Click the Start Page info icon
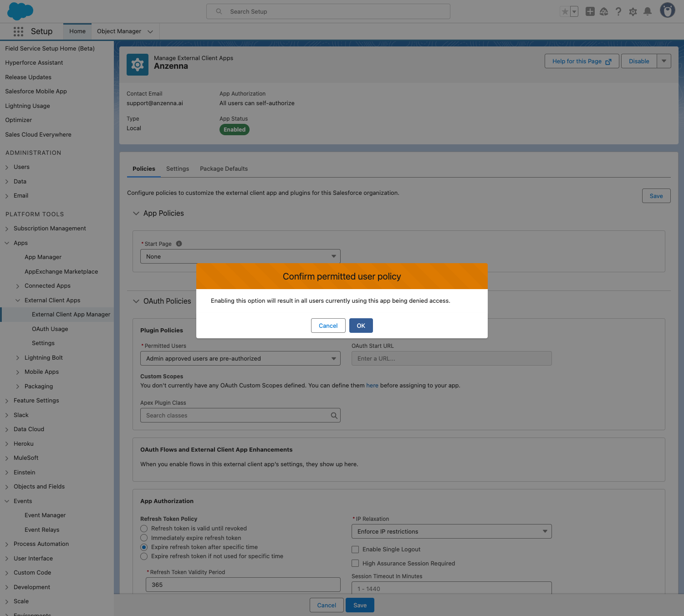684x616 pixels. (x=179, y=244)
